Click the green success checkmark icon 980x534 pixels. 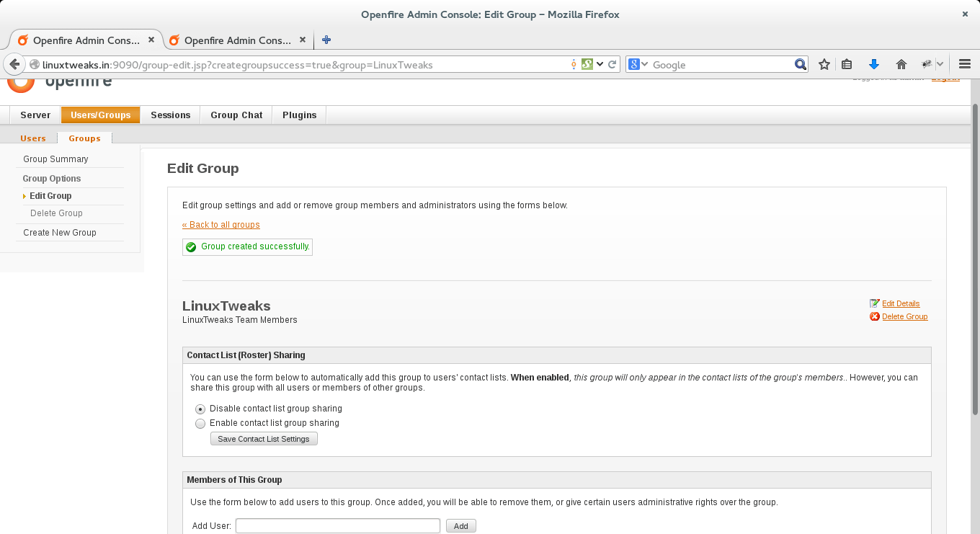point(191,247)
